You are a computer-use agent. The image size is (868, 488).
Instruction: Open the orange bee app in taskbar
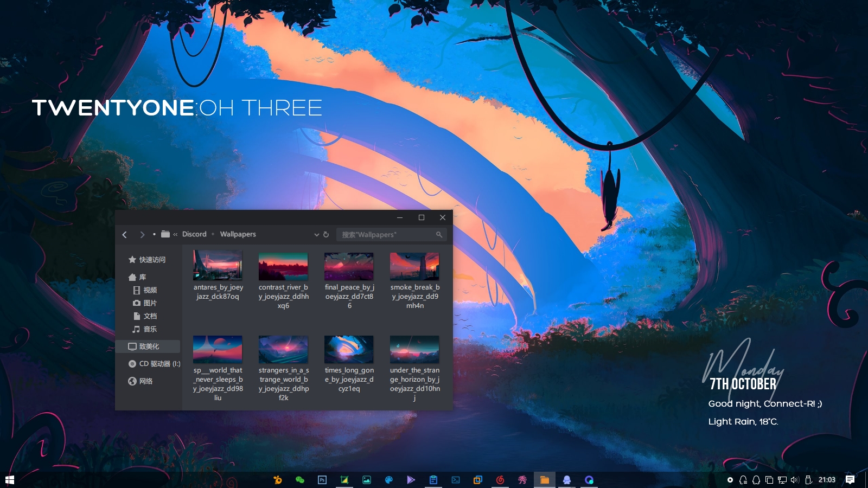coord(277,480)
